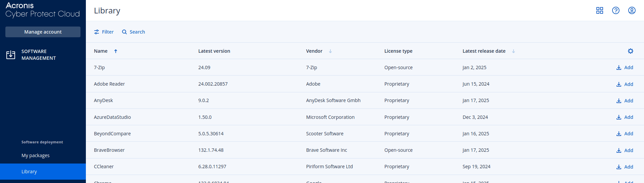This screenshot has height=183, width=644.
Task: Click the Acronis Cyber Protect Cloud logo
Action: [x=43, y=10]
